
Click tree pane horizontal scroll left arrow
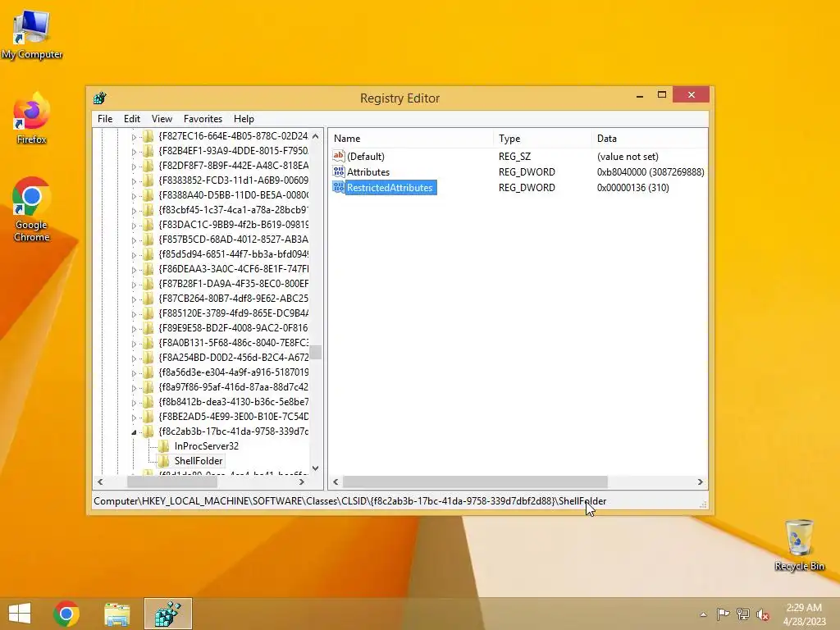pos(100,482)
